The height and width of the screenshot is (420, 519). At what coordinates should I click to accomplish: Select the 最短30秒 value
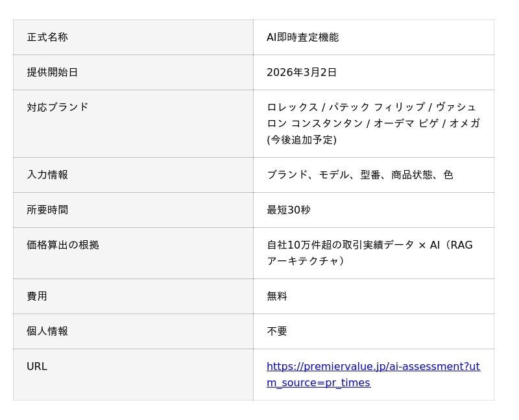tap(289, 210)
